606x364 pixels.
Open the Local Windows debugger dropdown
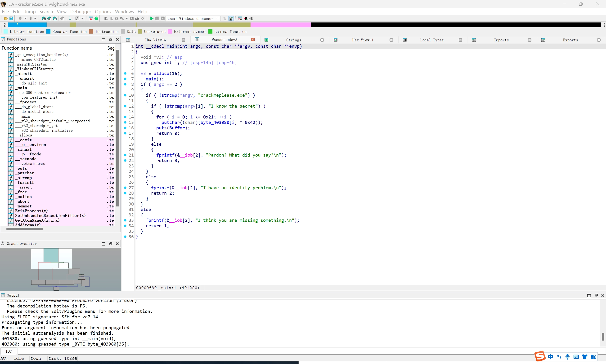point(193,18)
